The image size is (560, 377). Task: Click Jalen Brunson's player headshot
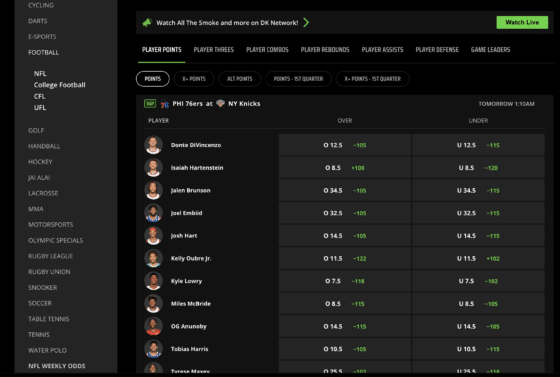pos(154,190)
